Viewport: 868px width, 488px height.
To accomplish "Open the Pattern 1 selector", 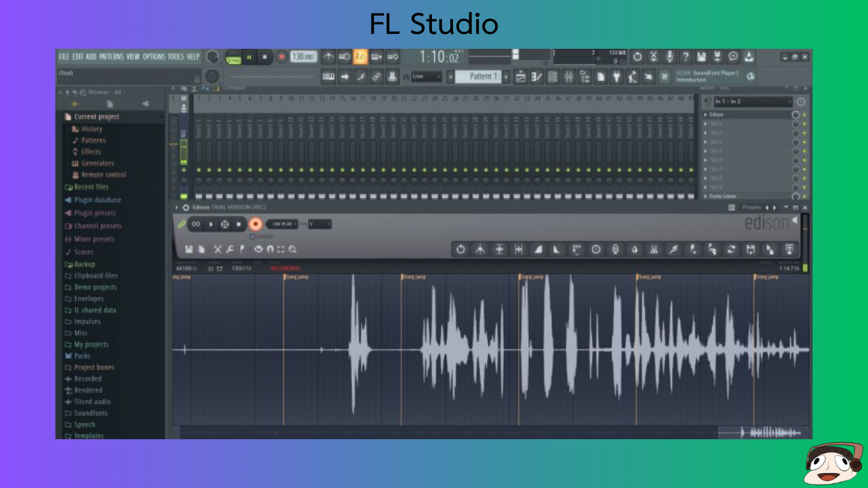I will pos(478,77).
